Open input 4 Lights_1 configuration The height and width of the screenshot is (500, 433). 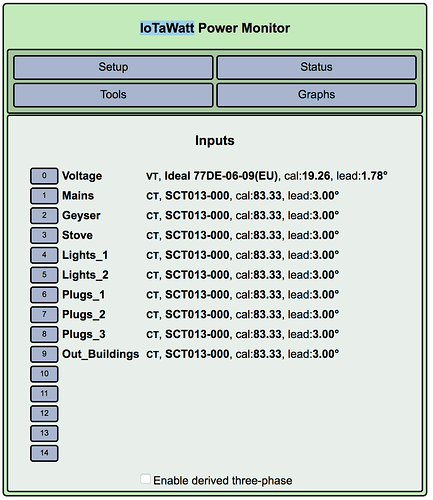click(44, 255)
